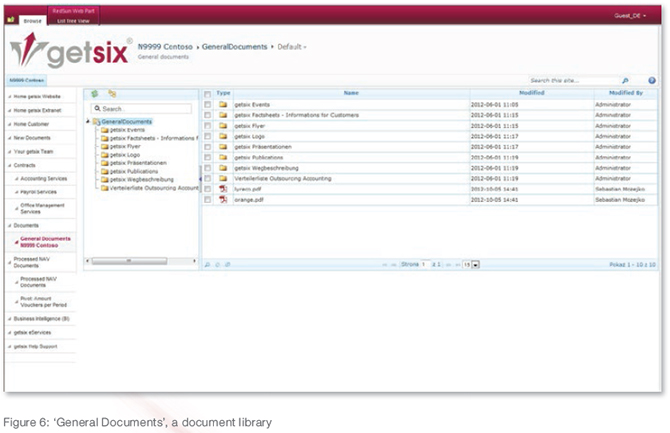The width and height of the screenshot is (670, 433).
Task: Click the tree panel horizontal scrollbar thumb
Action: tap(129, 261)
